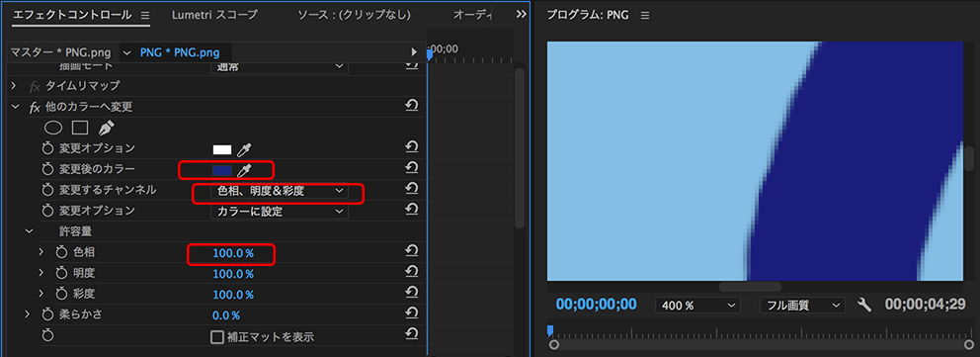Switch to ソース:(クリップなし) tab
Viewport: 980px width, 357px height.
coord(354,15)
